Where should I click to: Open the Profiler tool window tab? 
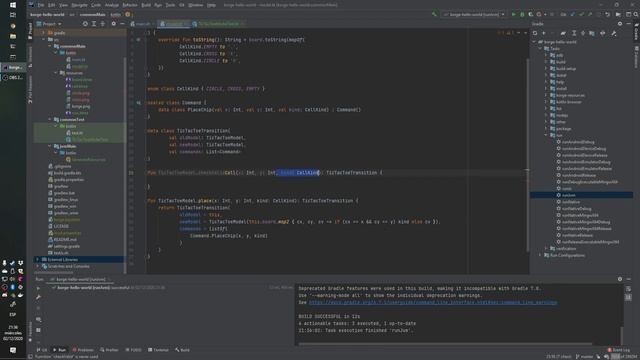[109, 350]
